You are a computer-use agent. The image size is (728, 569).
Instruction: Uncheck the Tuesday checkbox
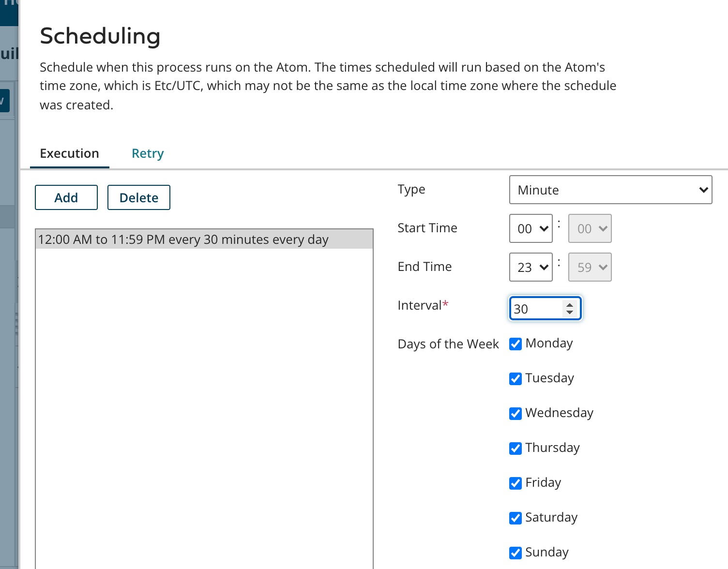point(516,378)
